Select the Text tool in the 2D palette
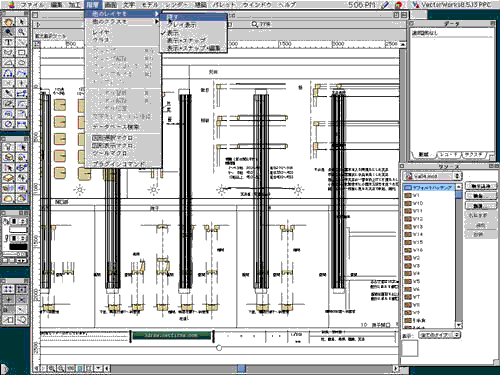Image resolution: width=500 pixels, height=375 pixels. tap(8, 42)
